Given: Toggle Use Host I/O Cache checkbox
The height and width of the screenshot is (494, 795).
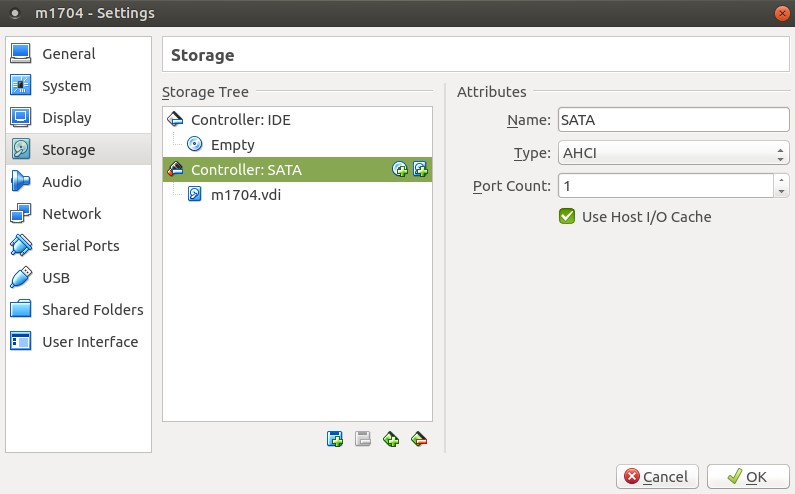Looking at the screenshot, I should (x=567, y=217).
